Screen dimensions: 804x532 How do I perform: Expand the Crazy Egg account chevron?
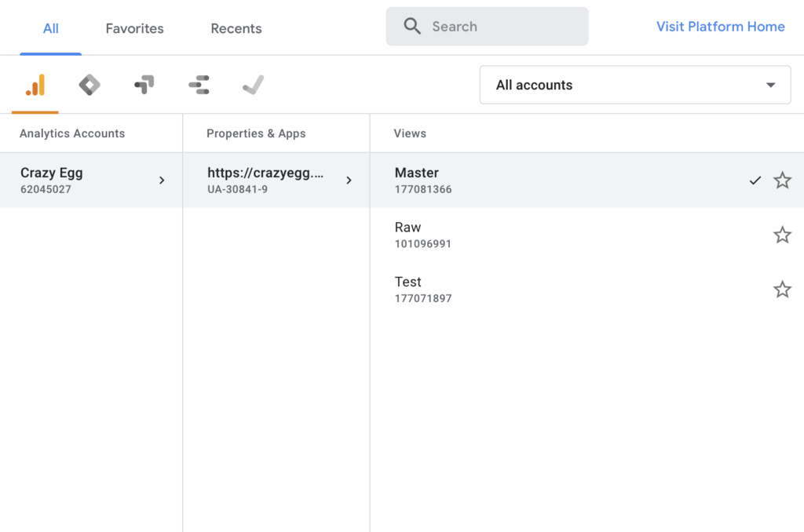[x=162, y=180]
